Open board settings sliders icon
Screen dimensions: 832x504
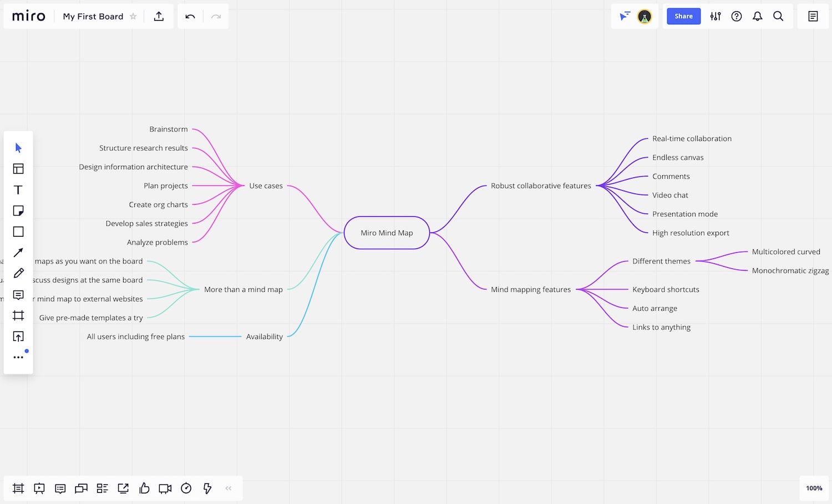[x=716, y=16]
